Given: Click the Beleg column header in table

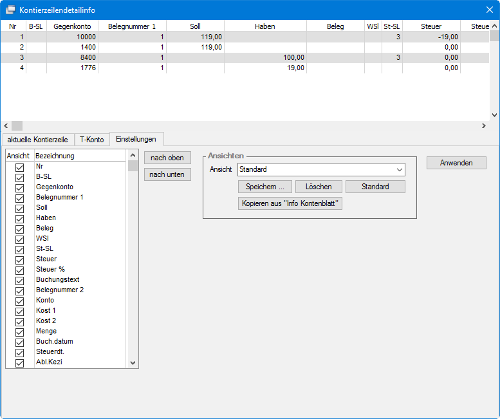Looking at the screenshot, I should pyautogui.click(x=335, y=26).
